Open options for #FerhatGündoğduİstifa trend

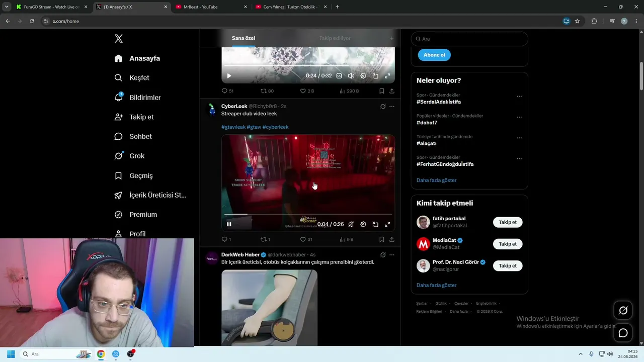tap(519, 159)
